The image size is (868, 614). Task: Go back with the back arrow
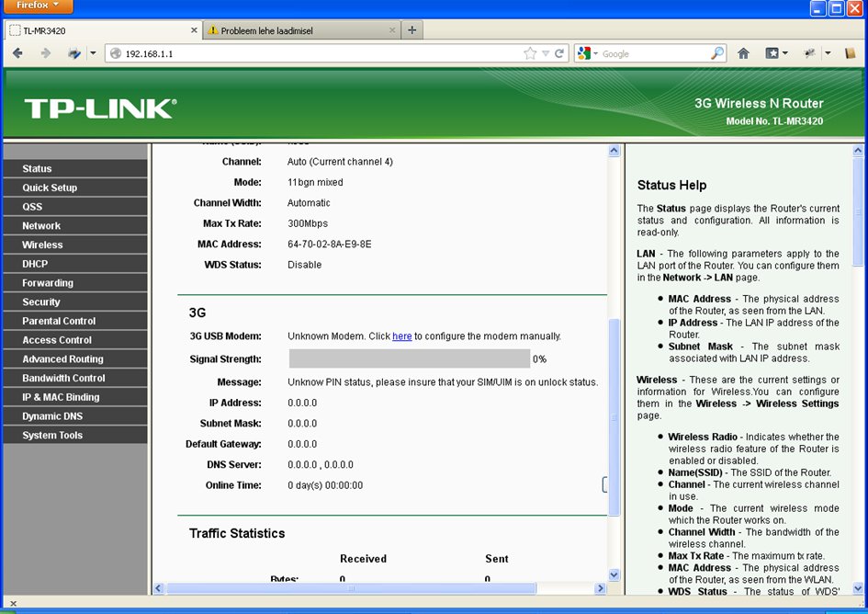[x=17, y=53]
